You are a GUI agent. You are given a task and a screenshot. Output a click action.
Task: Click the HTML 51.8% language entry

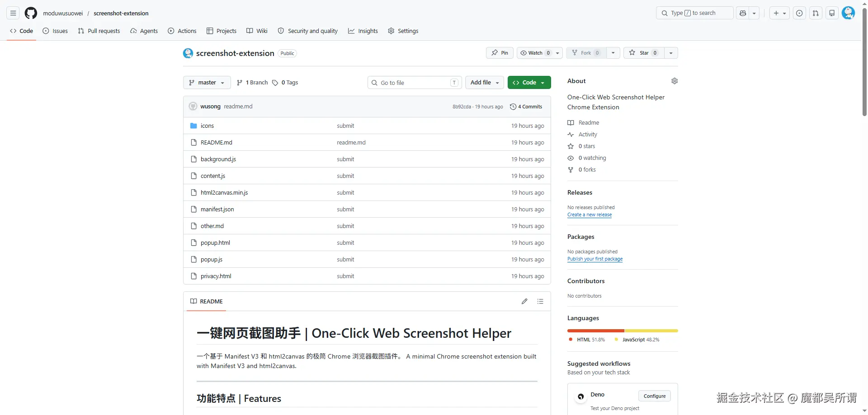tap(587, 340)
